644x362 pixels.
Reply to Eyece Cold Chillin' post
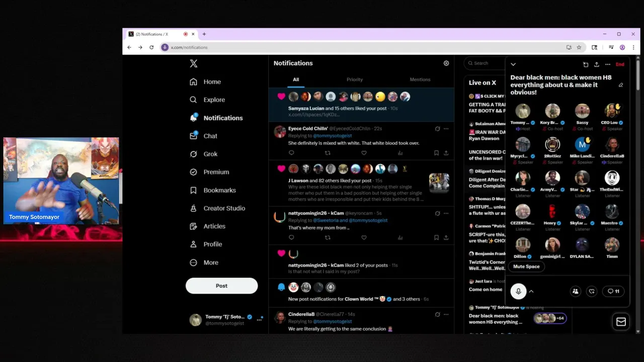(291, 153)
